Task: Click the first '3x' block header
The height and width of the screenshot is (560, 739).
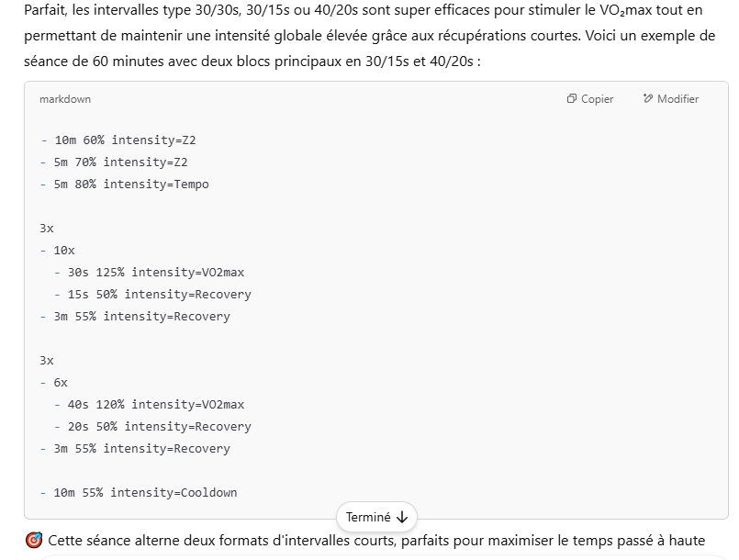Action: 47,229
